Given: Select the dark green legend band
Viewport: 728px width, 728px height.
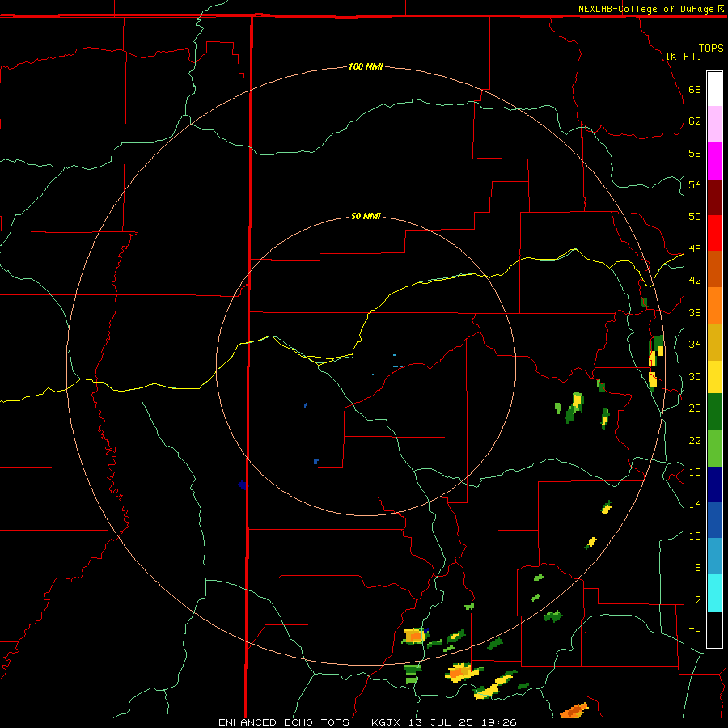Looking at the screenshot, I should click(714, 412).
